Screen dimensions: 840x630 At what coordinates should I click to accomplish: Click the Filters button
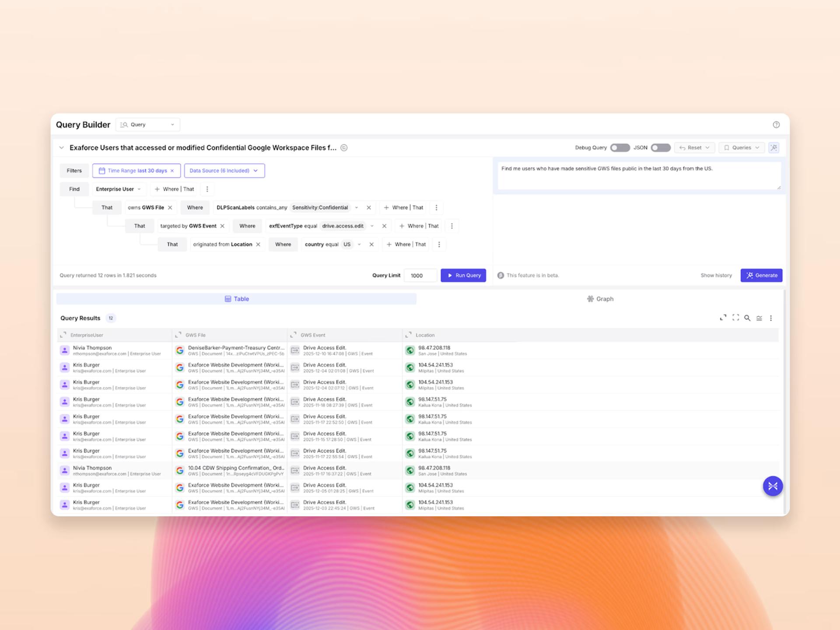pyautogui.click(x=74, y=171)
